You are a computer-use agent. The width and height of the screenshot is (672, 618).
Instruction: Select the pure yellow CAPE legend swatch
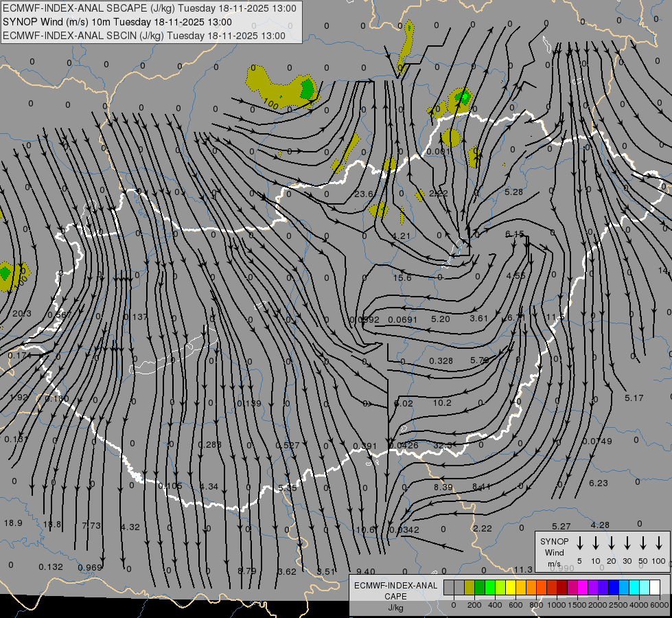click(x=511, y=588)
